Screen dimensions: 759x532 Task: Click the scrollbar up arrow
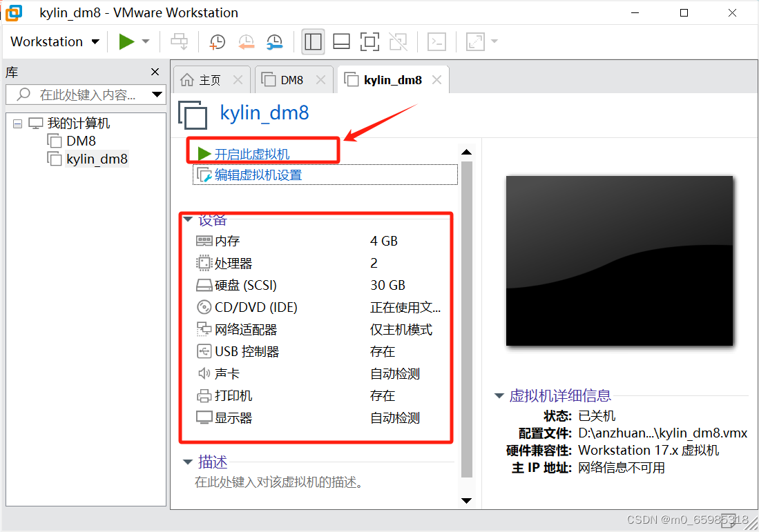(467, 152)
